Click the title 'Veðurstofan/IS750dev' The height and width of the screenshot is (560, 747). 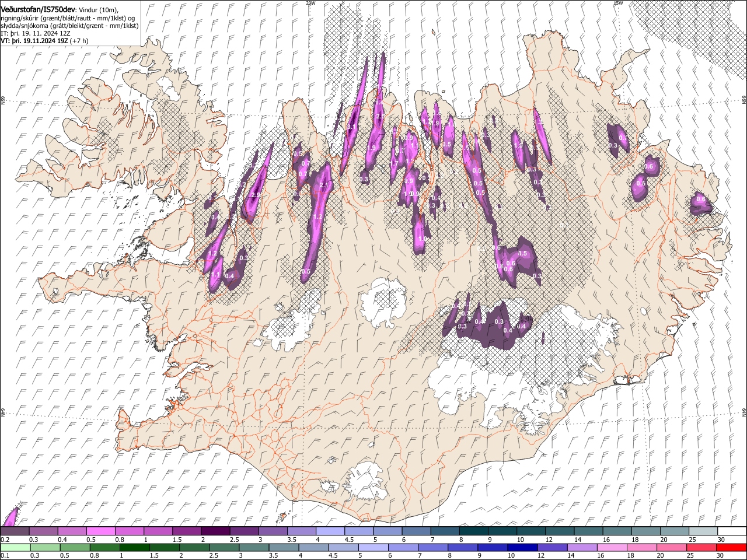(38, 9)
